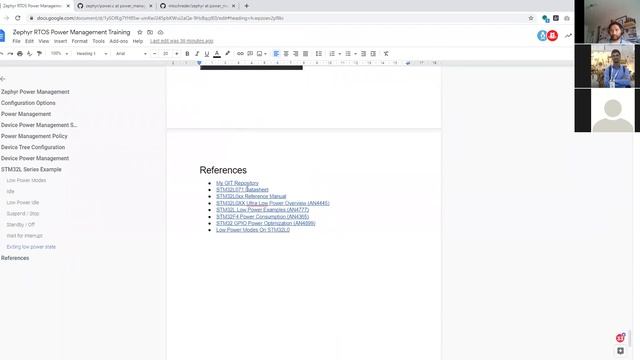This screenshot has width=640, height=360.
Task: Toggle bold formatting
Action: 187,53
